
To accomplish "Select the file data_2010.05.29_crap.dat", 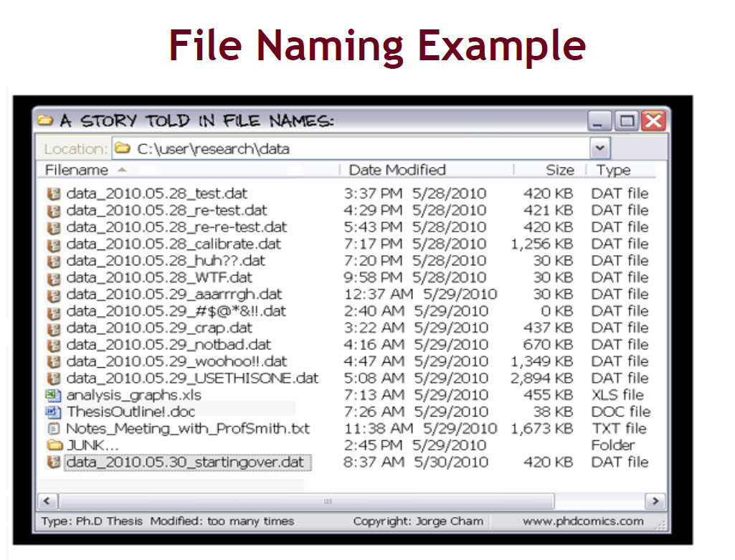I will click(159, 328).
